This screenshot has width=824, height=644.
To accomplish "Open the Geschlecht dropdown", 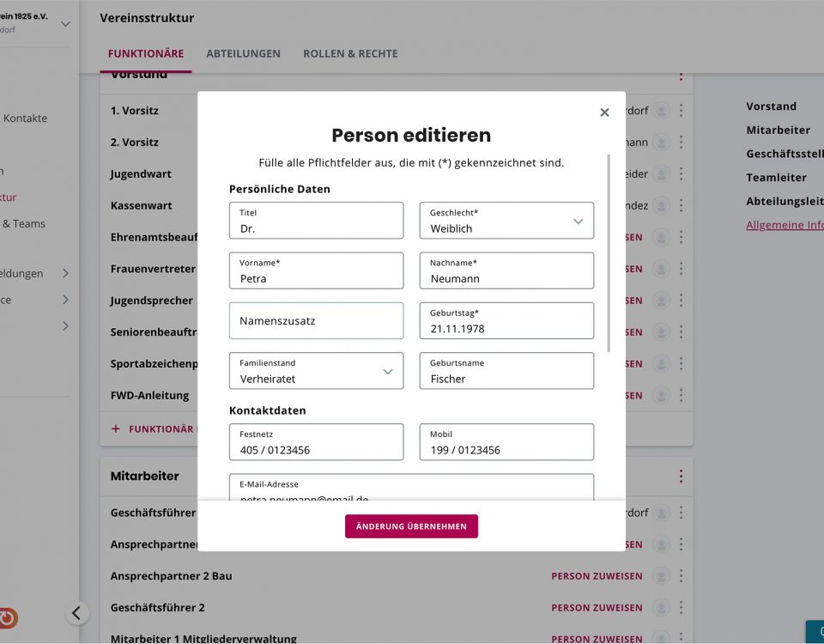I will [578, 222].
